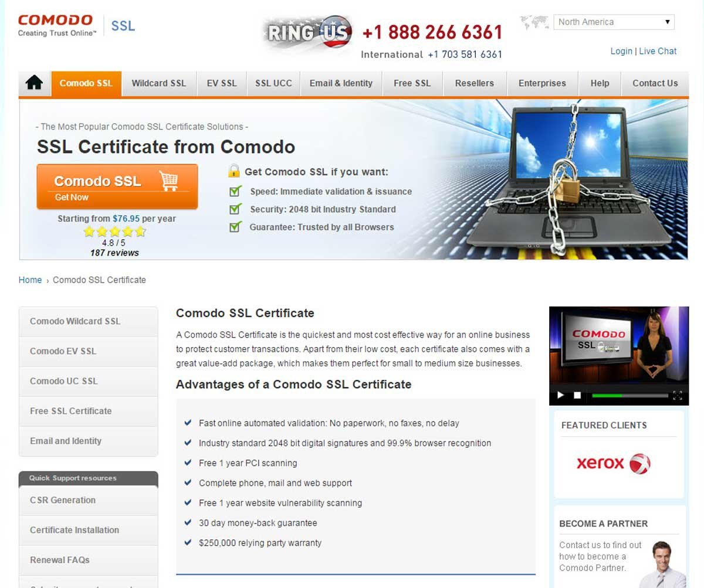Open the Wildcard SSL nav tab
The width and height of the screenshot is (704, 588).
tap(159, 83)
